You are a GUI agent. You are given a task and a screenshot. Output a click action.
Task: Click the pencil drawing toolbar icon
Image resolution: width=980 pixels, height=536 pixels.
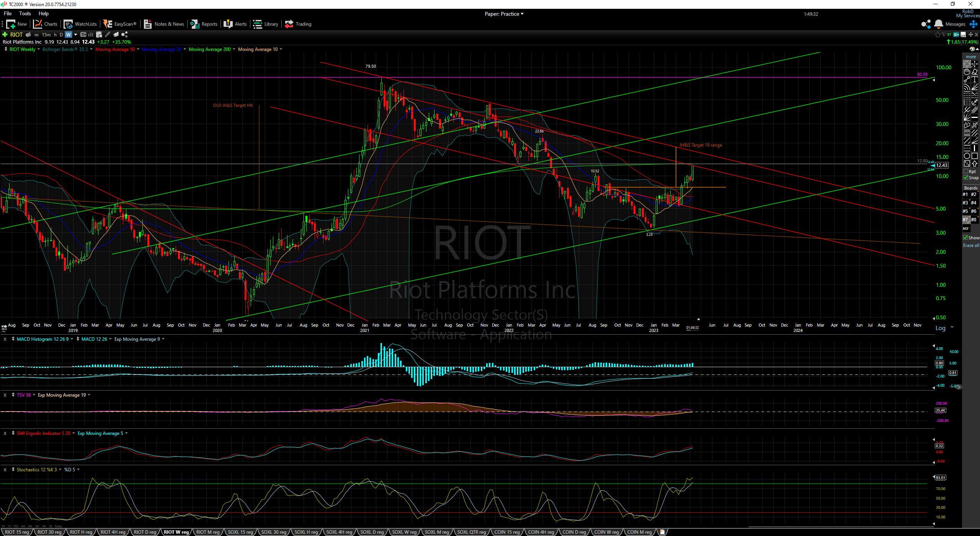coord(108,34)
